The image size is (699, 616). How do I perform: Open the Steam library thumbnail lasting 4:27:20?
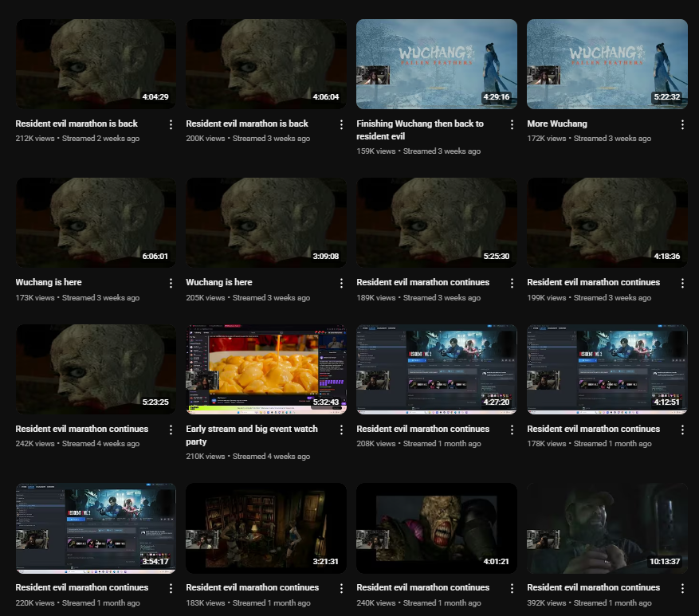click(437, 369)
